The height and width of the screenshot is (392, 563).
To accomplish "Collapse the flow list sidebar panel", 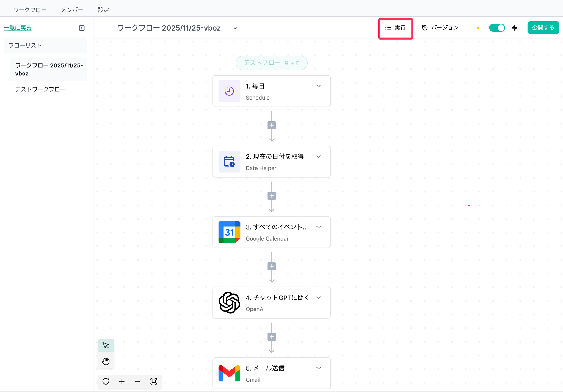I will [x=82, y=28].
